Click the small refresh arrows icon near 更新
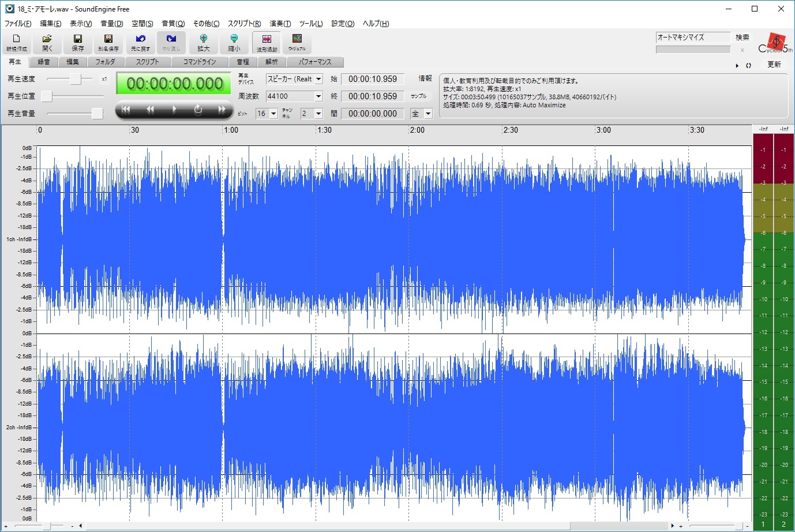Image resolution: width=795 pixels, height=532 pixels. (748, 65)
